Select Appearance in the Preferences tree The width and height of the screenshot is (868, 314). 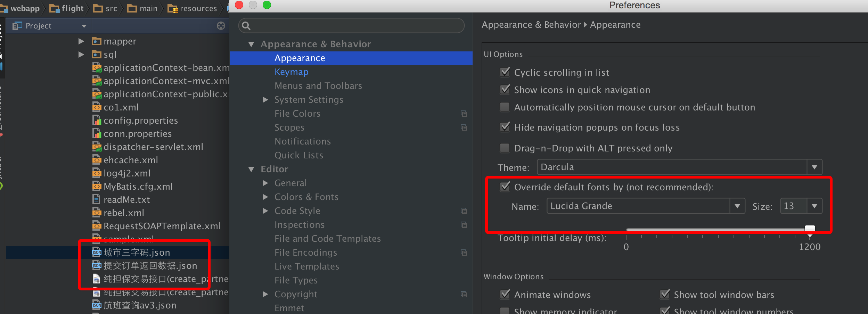click(351, 58)
